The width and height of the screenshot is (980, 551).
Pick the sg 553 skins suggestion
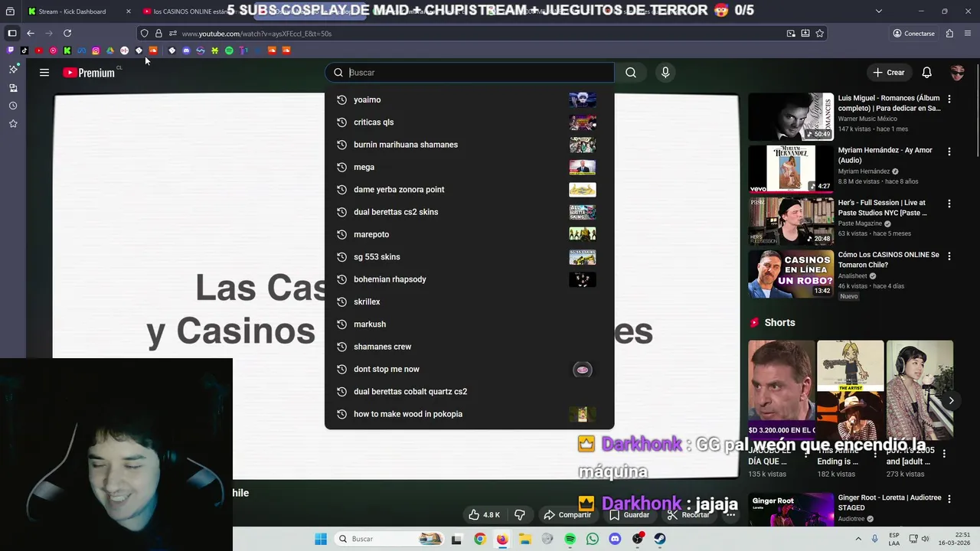pyautogui.click(x=469, y=257)
